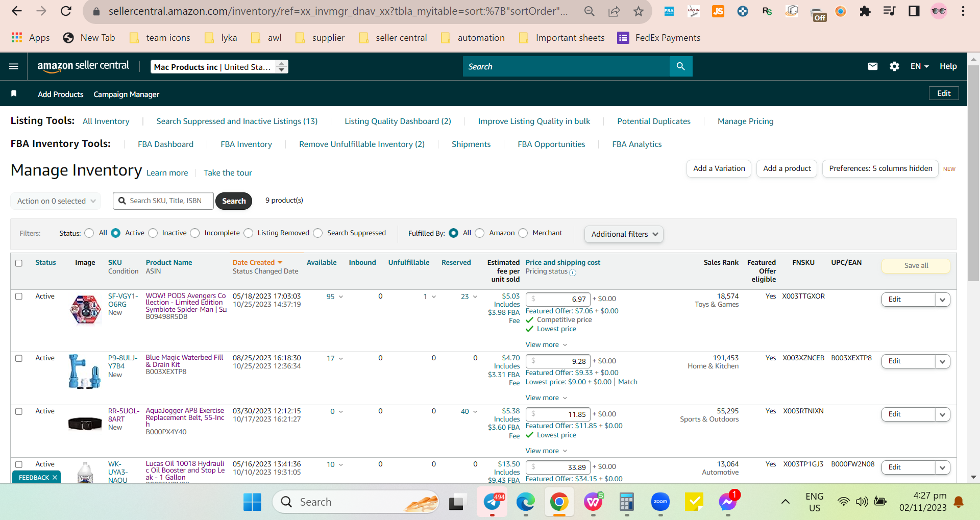Open the Chrome extensions puzzle icon

(x=865, y=11)
